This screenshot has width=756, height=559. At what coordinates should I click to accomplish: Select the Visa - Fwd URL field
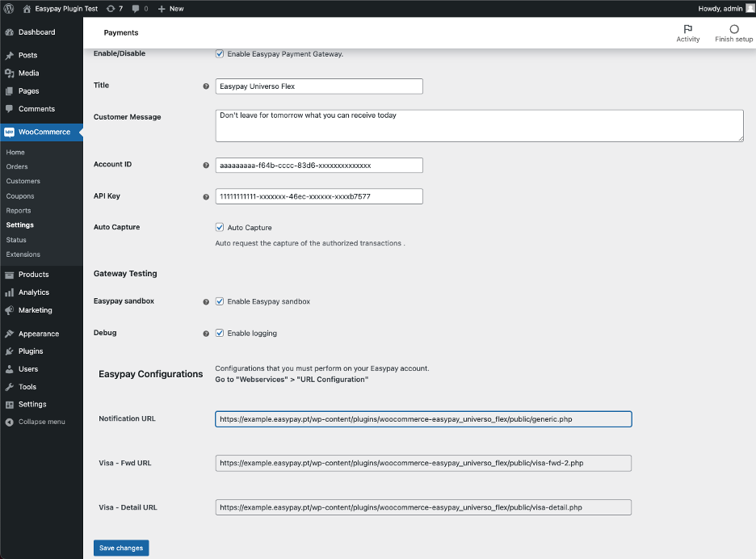point(423,463)
